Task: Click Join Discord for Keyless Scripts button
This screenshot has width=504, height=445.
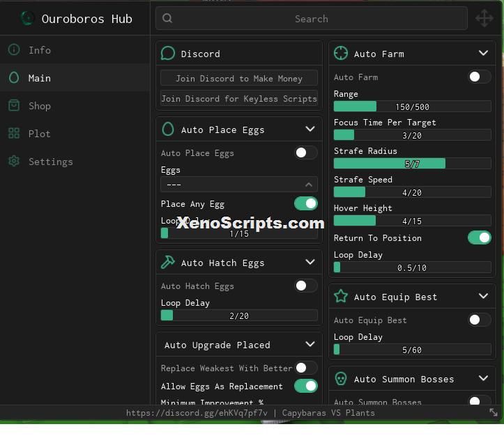Action: (239, 98)
